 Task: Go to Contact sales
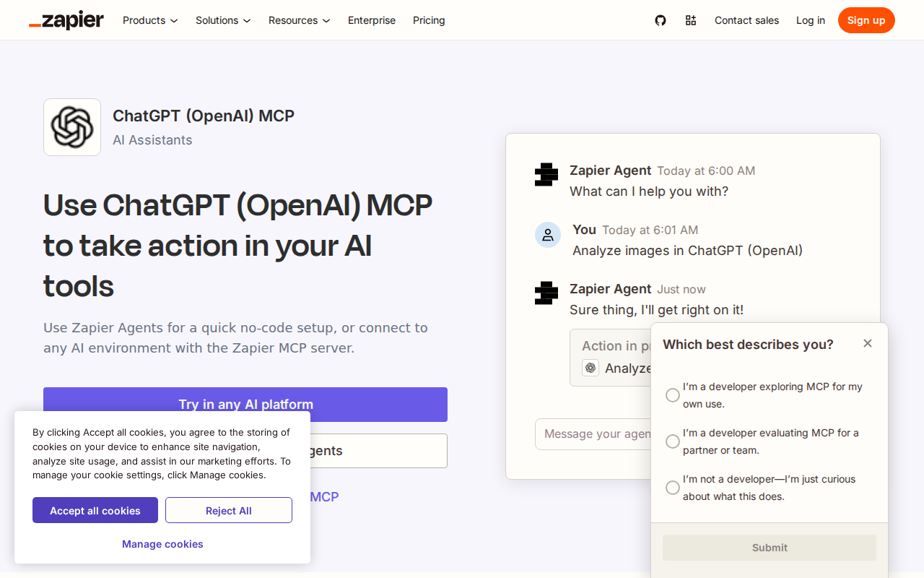746,20
